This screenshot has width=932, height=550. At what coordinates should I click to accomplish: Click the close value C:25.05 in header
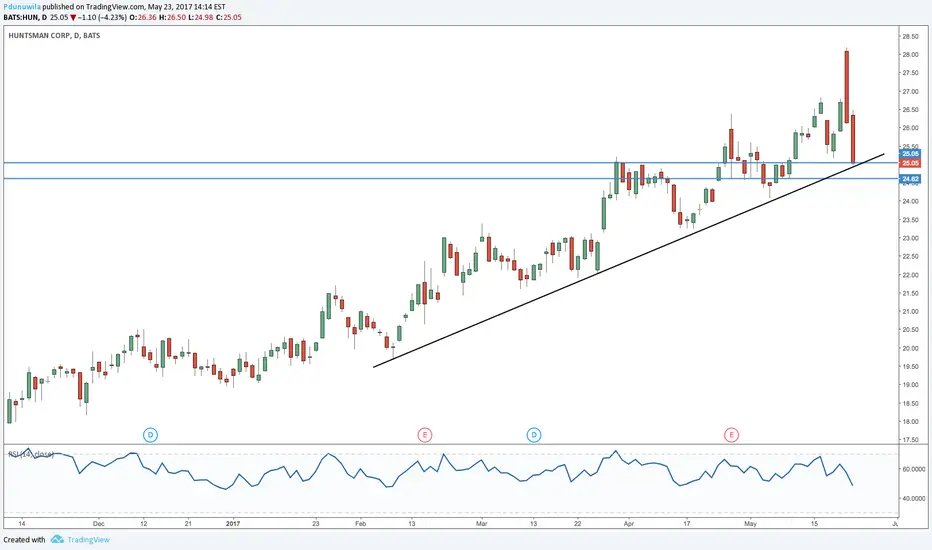pos(229,17)
